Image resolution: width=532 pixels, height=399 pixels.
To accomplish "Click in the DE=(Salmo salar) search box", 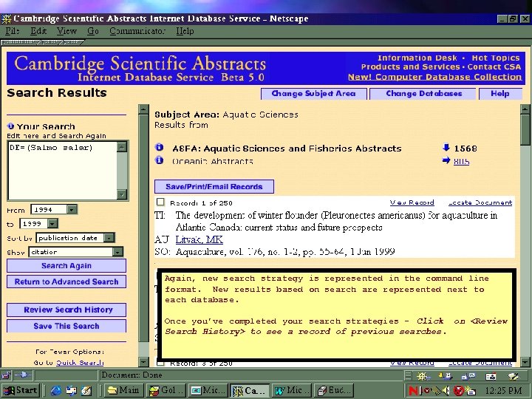I will tap(62, 171).
